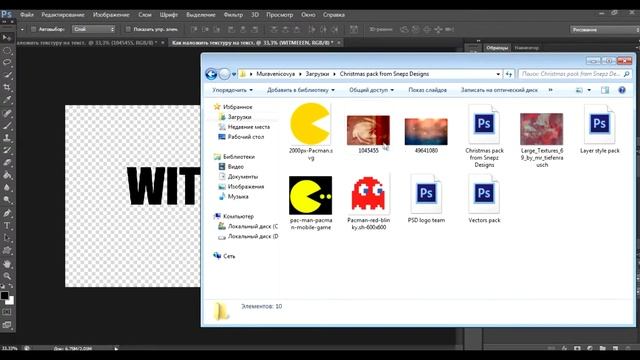Select the Lasso tool

click(x=7, y=62)
